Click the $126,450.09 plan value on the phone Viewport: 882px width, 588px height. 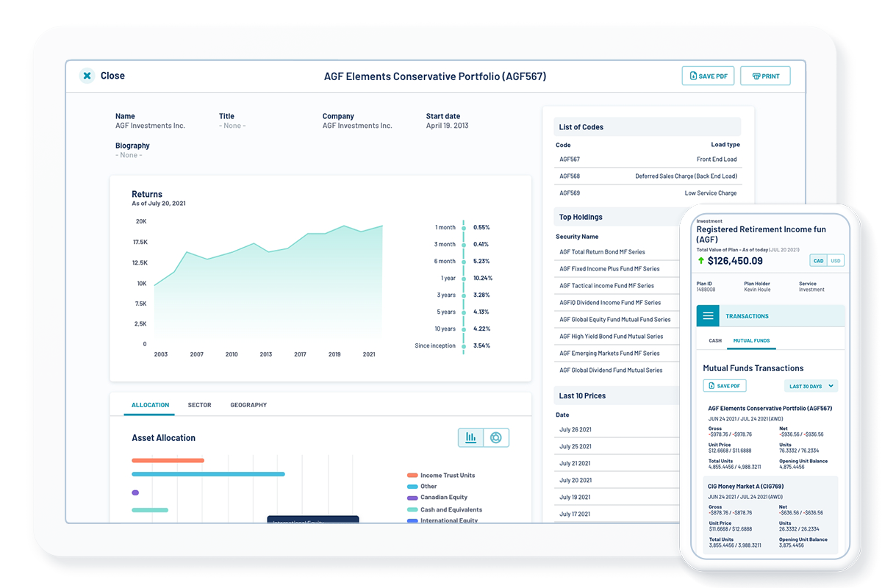[736, 261]
